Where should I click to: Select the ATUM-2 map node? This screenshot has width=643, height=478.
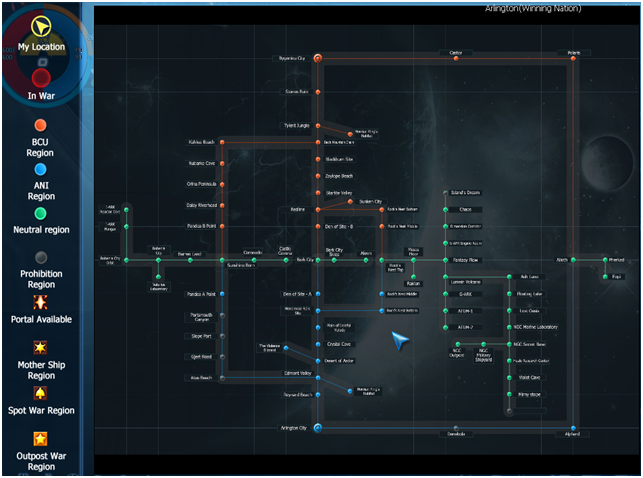tap(445, 327)
